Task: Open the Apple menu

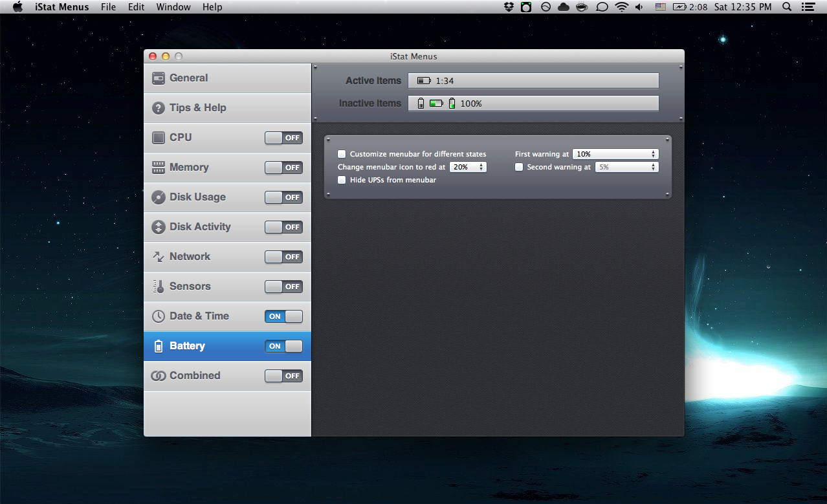Action: tap(17, 7)
